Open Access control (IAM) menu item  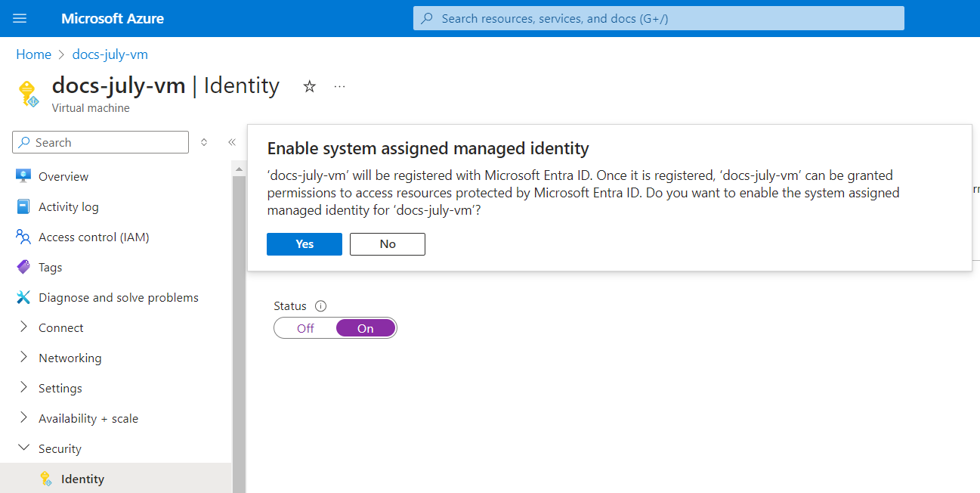94,237
